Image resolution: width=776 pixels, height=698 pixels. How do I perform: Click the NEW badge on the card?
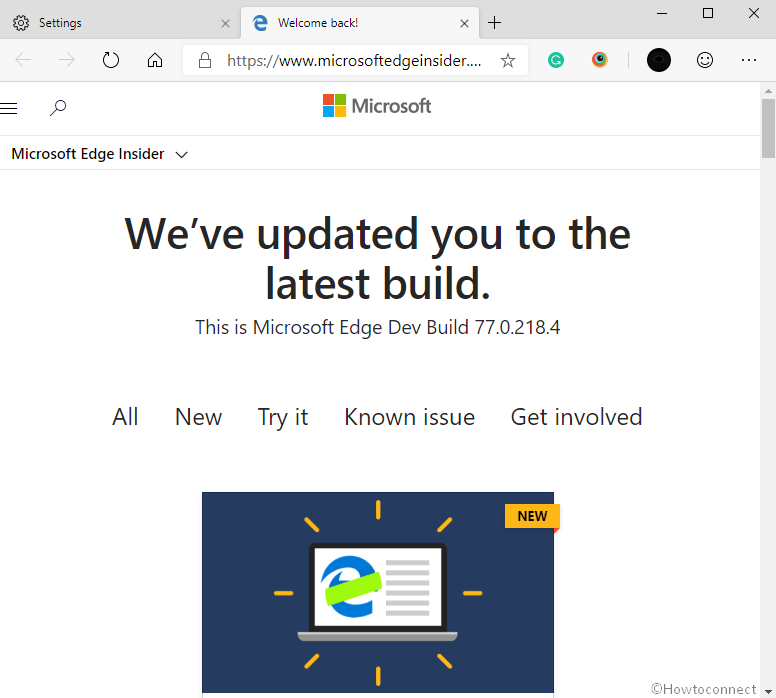click(533, 516)
